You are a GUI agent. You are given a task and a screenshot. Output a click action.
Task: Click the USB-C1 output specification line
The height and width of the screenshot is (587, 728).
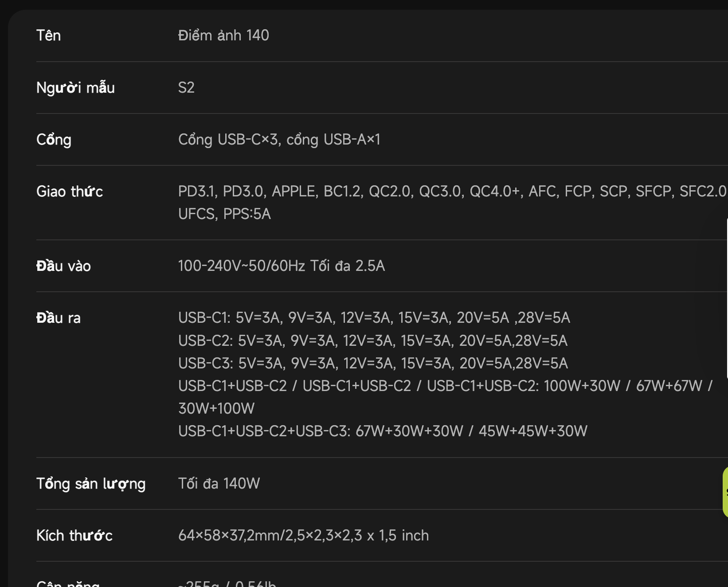[x=374, y=318]
